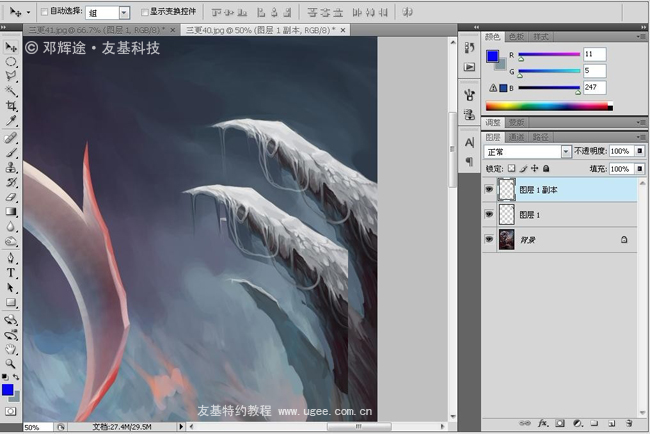Screen dimensions: 650x434
Task: Select the Pen tool
Action: point(11,258)
